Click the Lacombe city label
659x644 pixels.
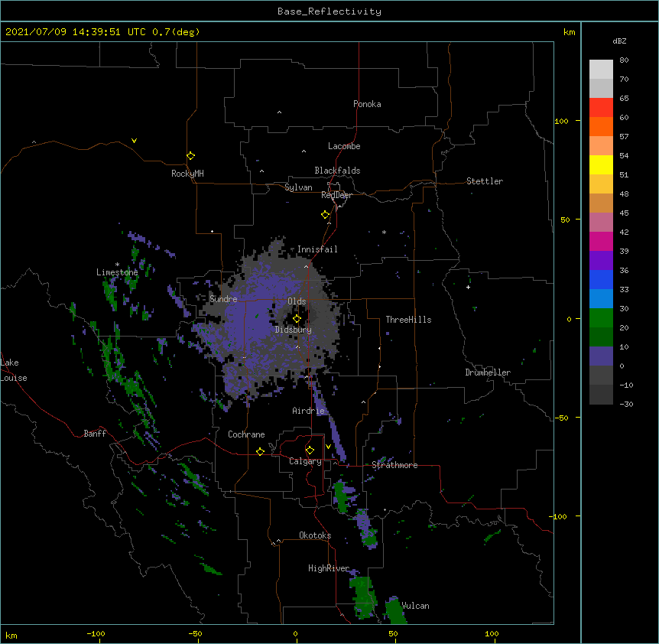344,146
